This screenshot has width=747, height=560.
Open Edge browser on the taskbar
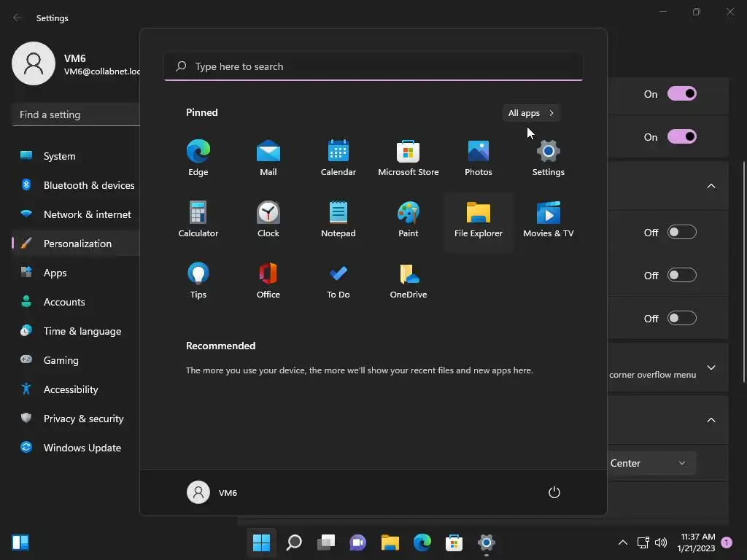coord(422,542)
